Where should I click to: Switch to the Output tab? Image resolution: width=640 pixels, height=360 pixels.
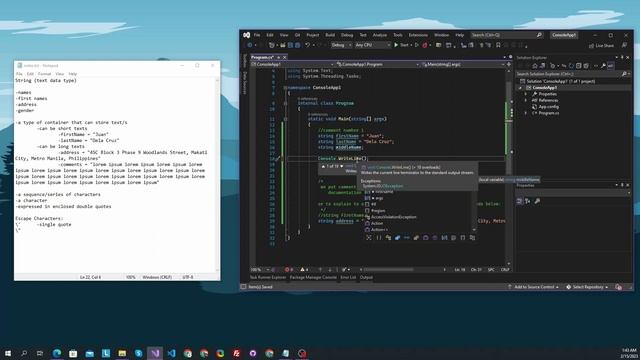366,278
